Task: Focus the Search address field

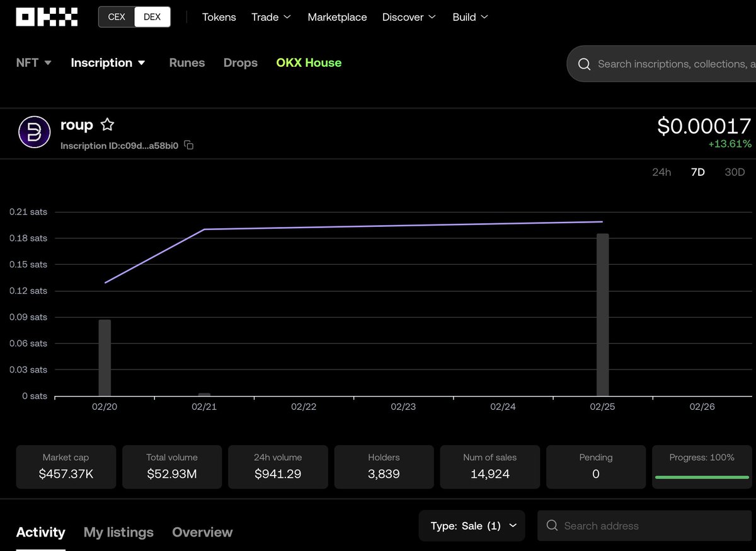Action: [645, 526]
